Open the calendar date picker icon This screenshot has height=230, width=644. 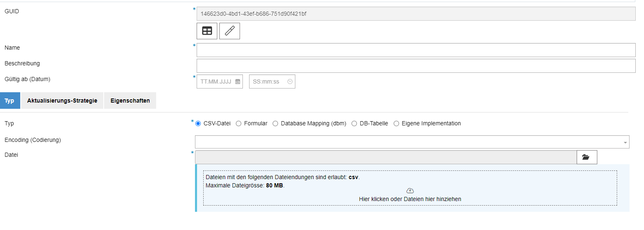pyautogui.click(x=238, y=81)
